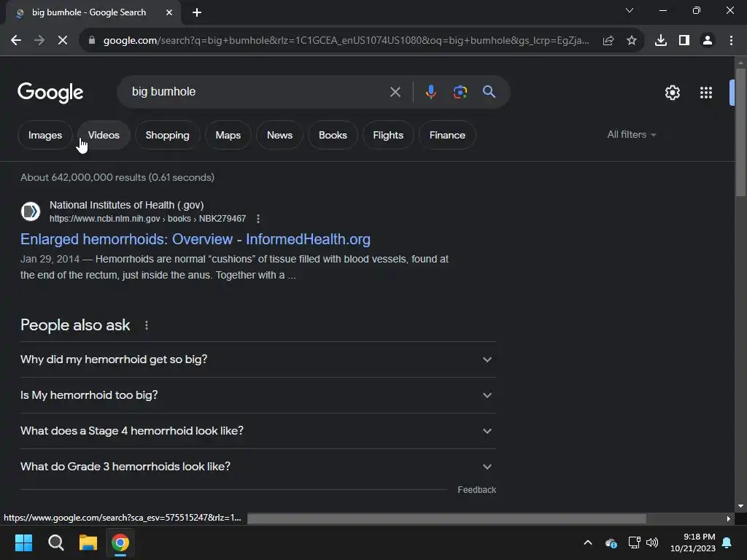Open the Google apps grid
Image resolution: width=747 pixels, height=560 pixels.
(x=705, y=93)
